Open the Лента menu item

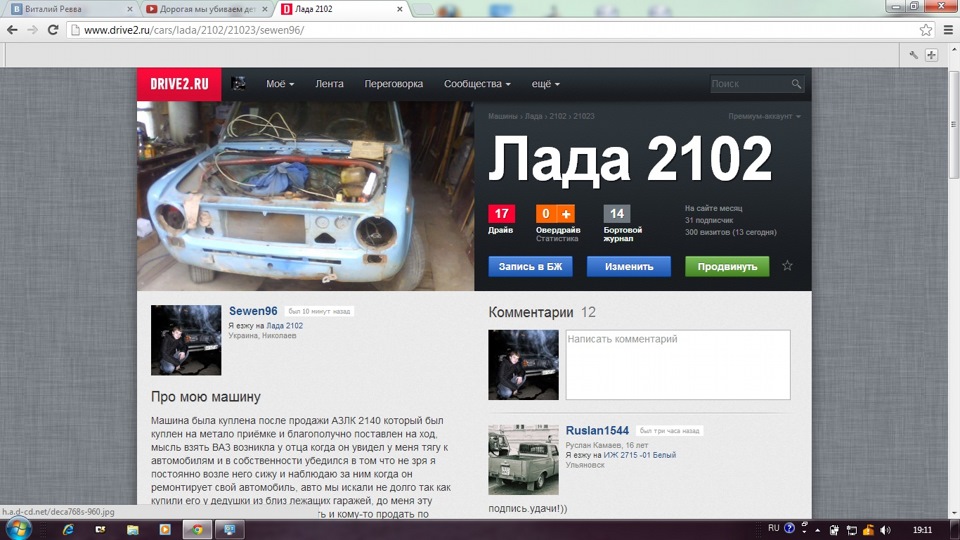[329, 84]
